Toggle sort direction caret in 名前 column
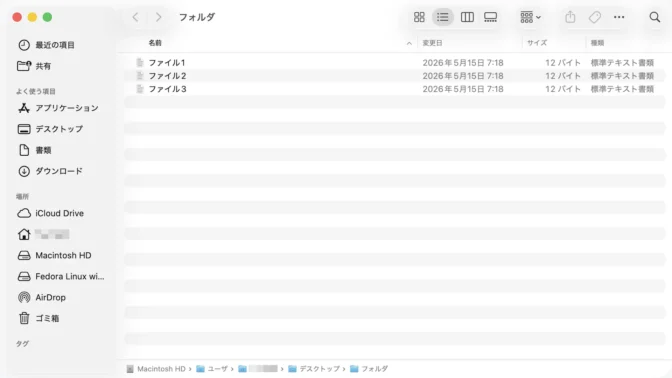This screenshot has height=378, width=672. point(409,43)
